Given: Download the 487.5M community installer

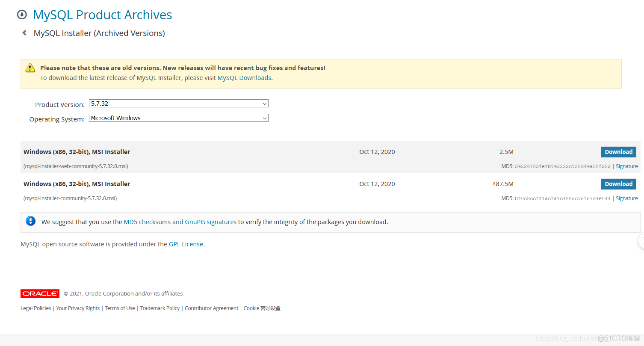Looking at the screenshot, I should point(618,184).
